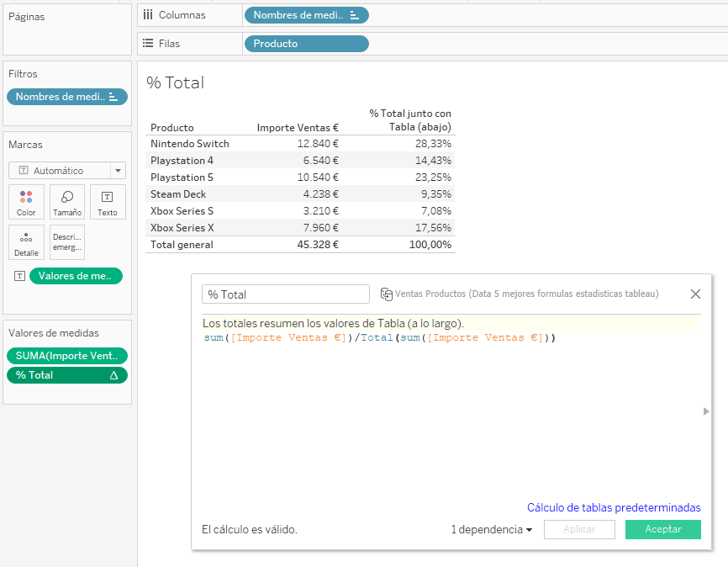Open the Texto marks card
Viewport: 728px width, 567px height.
click(108, 202)
